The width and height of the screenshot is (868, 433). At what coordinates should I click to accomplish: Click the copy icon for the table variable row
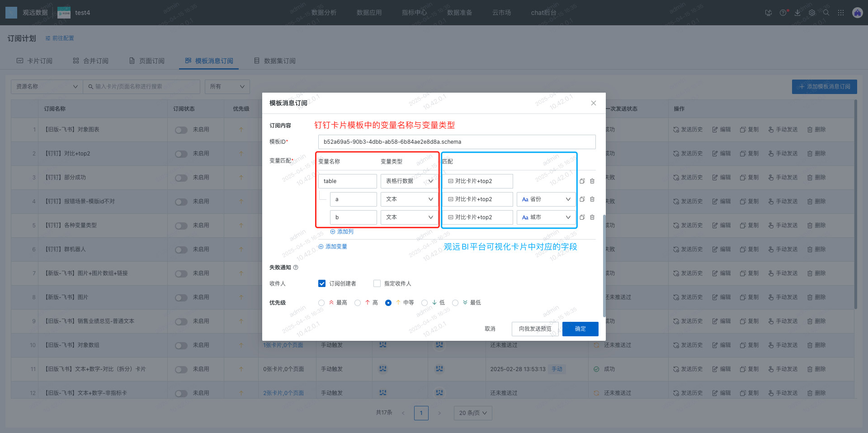[582, 181]
